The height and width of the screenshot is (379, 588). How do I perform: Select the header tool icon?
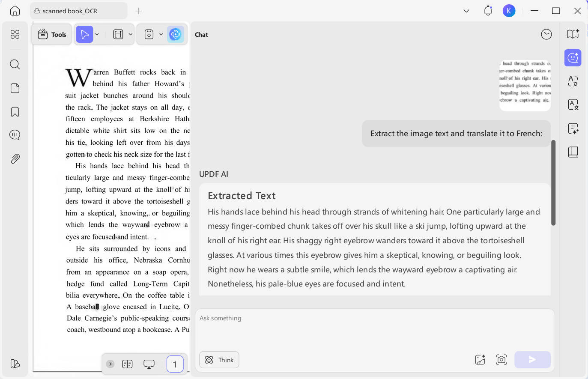[118, 34]
